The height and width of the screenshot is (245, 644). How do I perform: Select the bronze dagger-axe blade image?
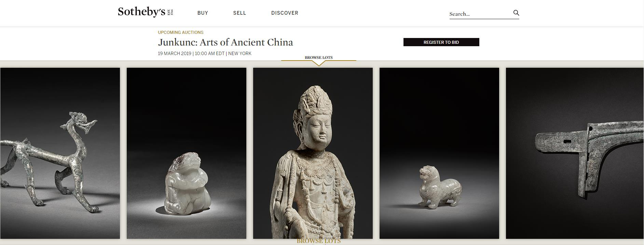pos(575,153)
